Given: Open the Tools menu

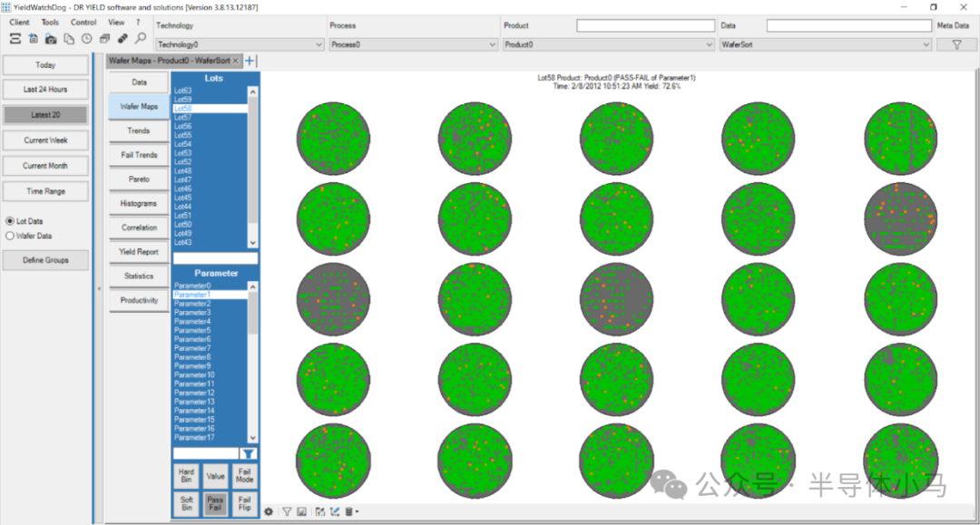Looking at the screenshot, I should (50, 22).
